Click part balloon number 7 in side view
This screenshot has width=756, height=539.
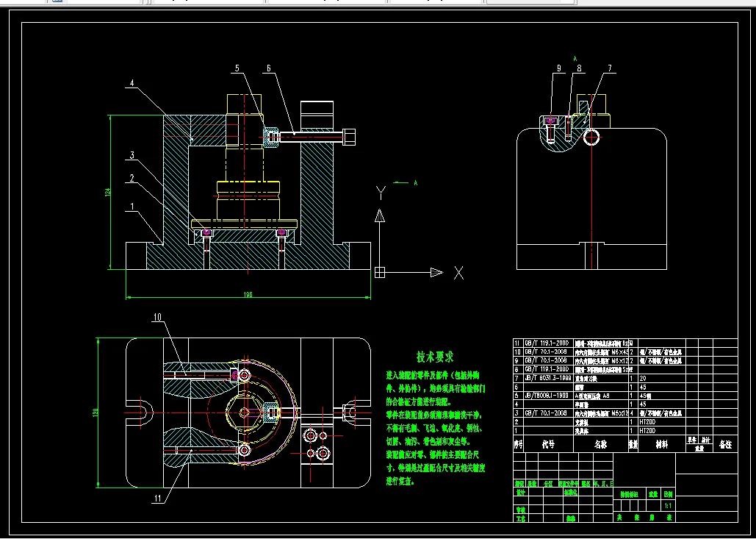coord(610,68)
